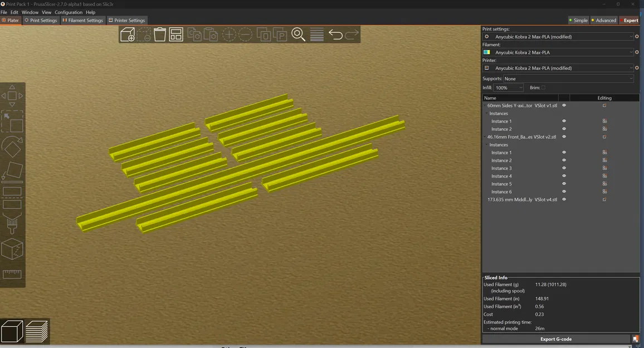This screenshot has height=348, width=644.
Task: Switch to Simple mode
Action: pyautogui.click(x=578, y=20)
